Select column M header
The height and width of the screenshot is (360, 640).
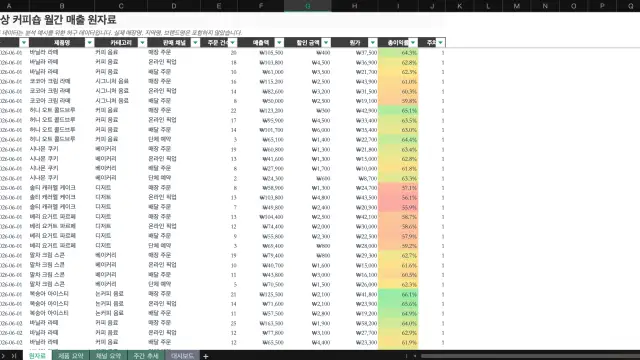[x=517, y=6]
